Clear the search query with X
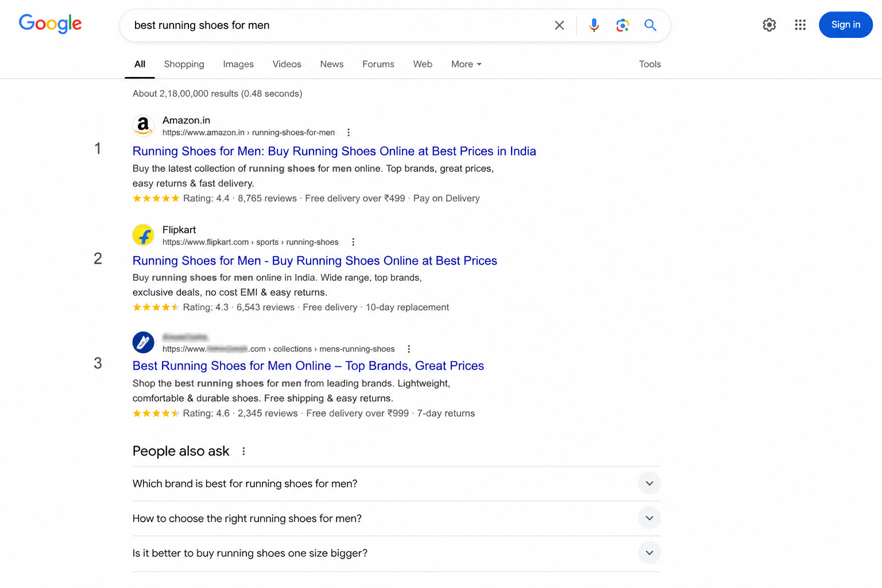Image resolution: width=882 pixels, height=588 pixels. tap(559, 25)
